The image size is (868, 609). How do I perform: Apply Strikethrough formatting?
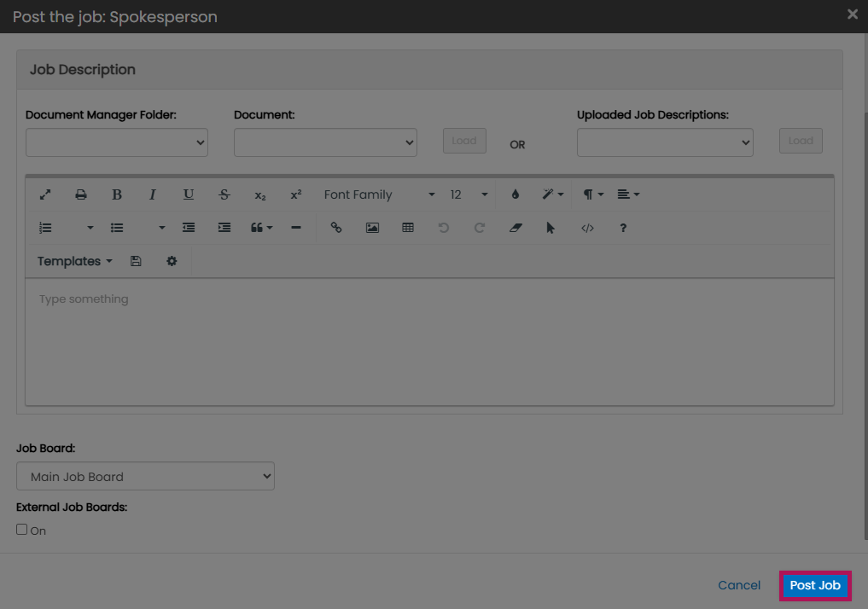pyautogui.click(x=224, y=194)
